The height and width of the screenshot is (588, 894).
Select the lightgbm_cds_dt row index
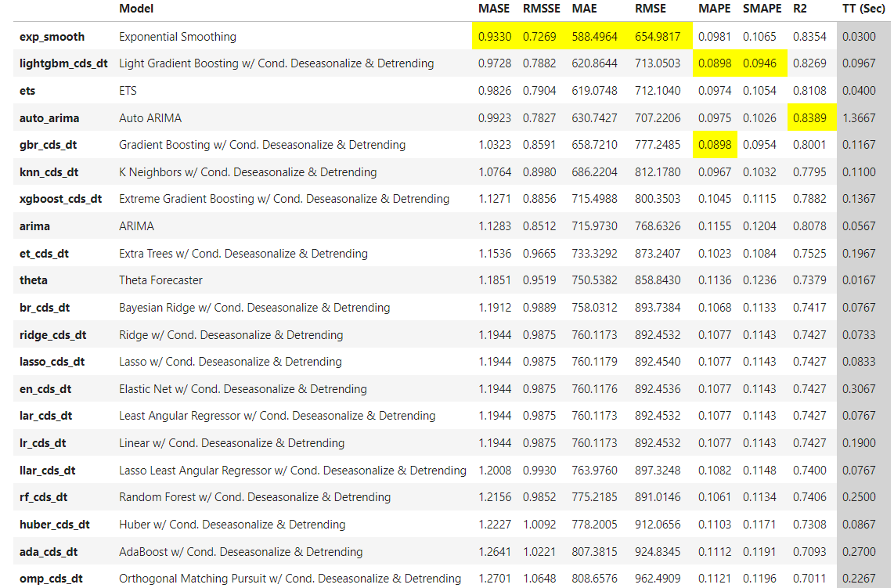pyautogui.click(x=63, y=63)
